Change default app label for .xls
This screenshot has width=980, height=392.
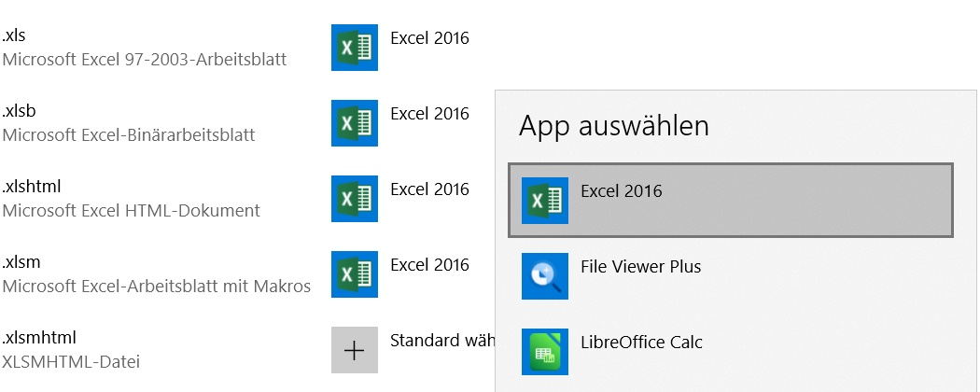[x=429, y=38]
